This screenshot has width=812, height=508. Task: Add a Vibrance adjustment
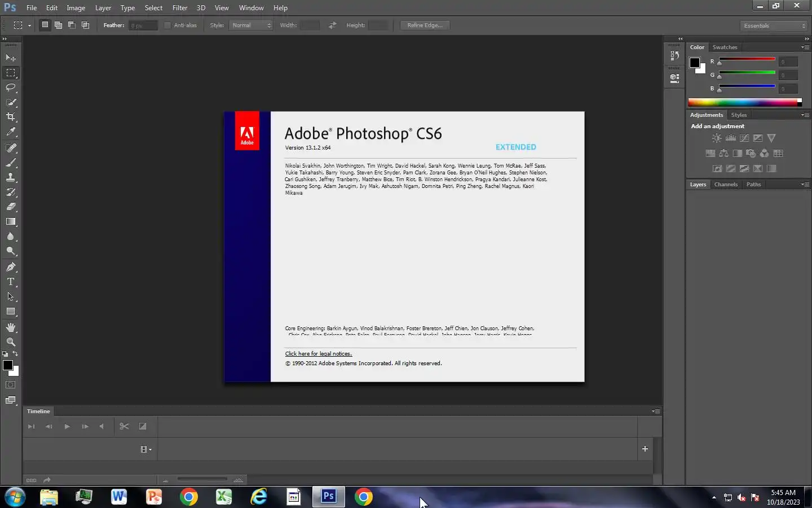point(771,138)
